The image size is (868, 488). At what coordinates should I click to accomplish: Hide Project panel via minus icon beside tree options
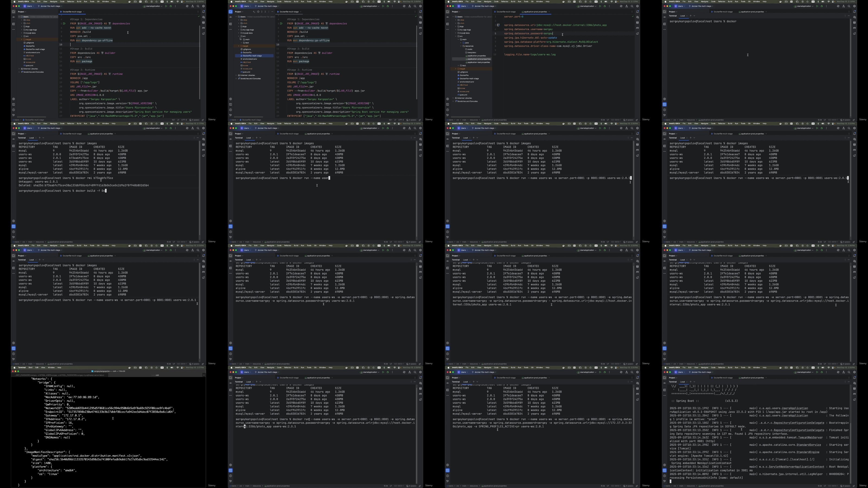[273, 12]
